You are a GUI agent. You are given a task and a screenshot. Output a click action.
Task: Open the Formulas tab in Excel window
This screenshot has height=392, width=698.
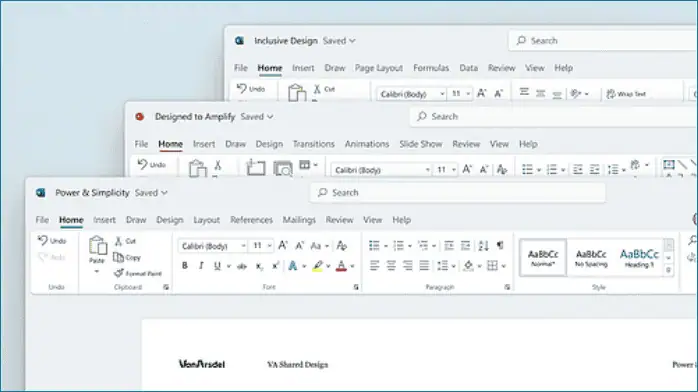pos(431,68)
